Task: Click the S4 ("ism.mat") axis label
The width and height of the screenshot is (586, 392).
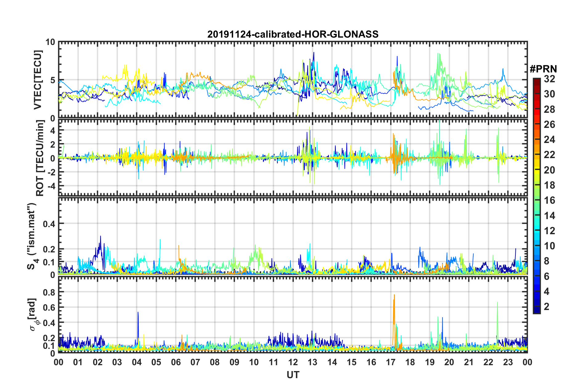Action: (x=32, y=236)
